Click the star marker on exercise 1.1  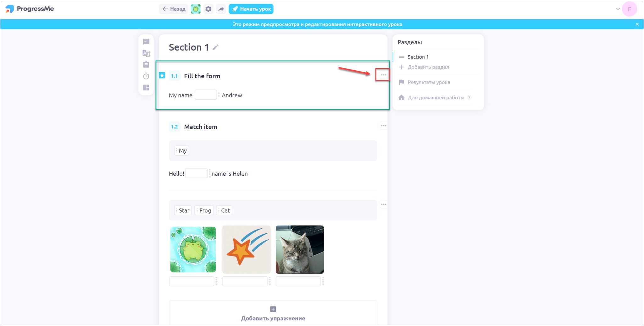click(162, 75)
